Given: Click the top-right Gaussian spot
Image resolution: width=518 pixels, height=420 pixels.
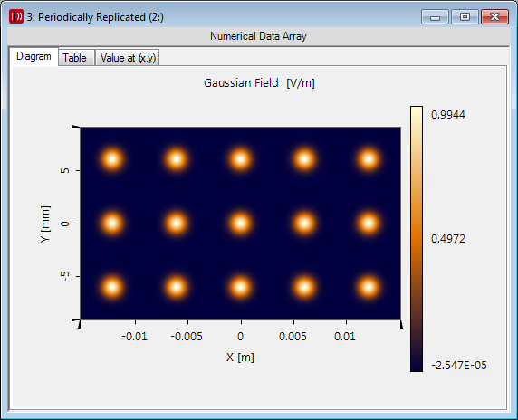Looking at the screenshot, I should (x=369, y=159).
